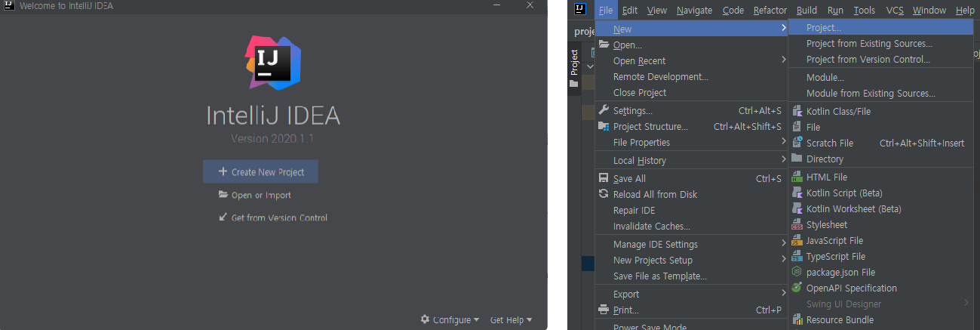Click Repair IDE menu entry
The height and width of the screenshot is (330, 980).
pyautogui.click(x=692, y=210)
